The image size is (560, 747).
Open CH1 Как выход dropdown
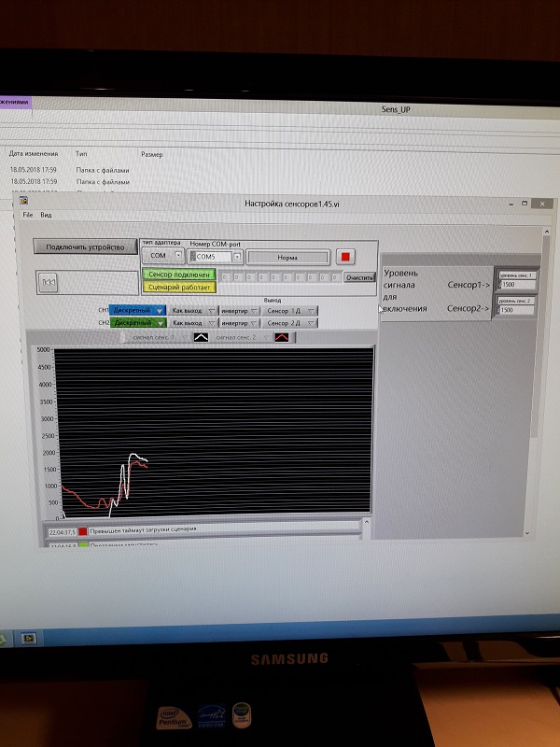click(x=193, y=311)
